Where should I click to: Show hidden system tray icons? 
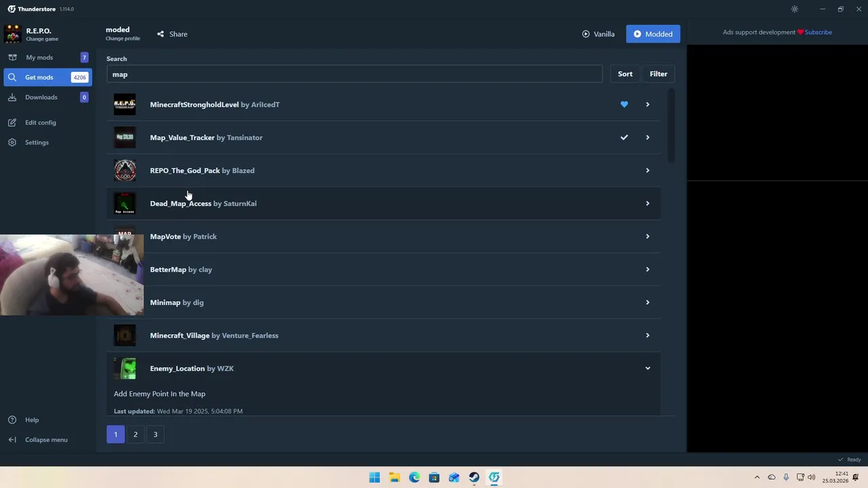(757, 477)
